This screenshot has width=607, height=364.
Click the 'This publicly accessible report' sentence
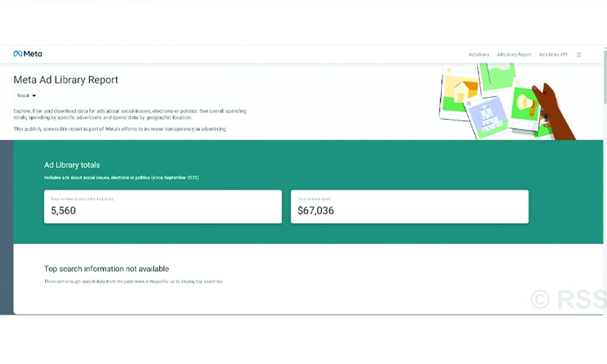click(x=120, y=129)
